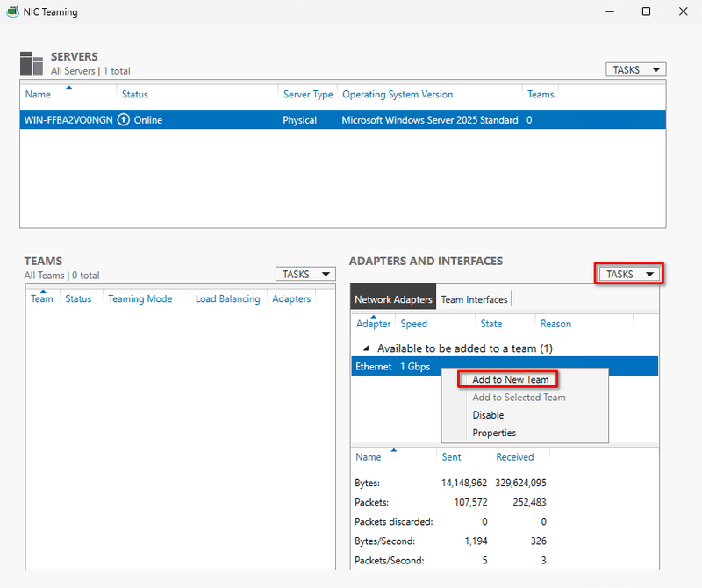
Task: Click the Sent column header in statistics
Action: [450, 456]
